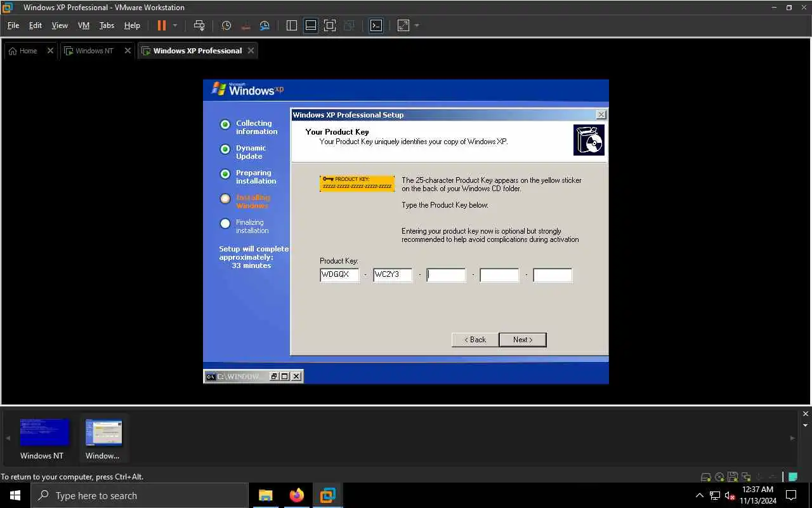Click the floppy device status icon

733,477
